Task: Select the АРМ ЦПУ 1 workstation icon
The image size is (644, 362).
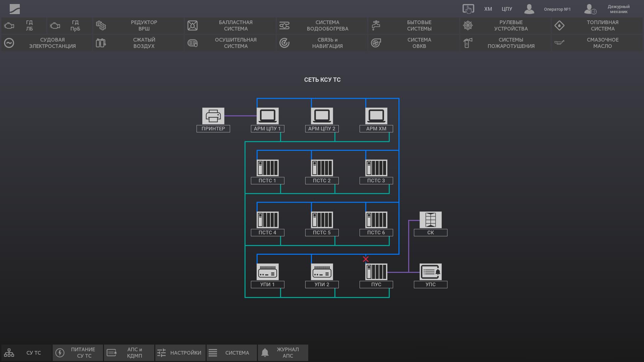Action: click(x=267, y=116)
